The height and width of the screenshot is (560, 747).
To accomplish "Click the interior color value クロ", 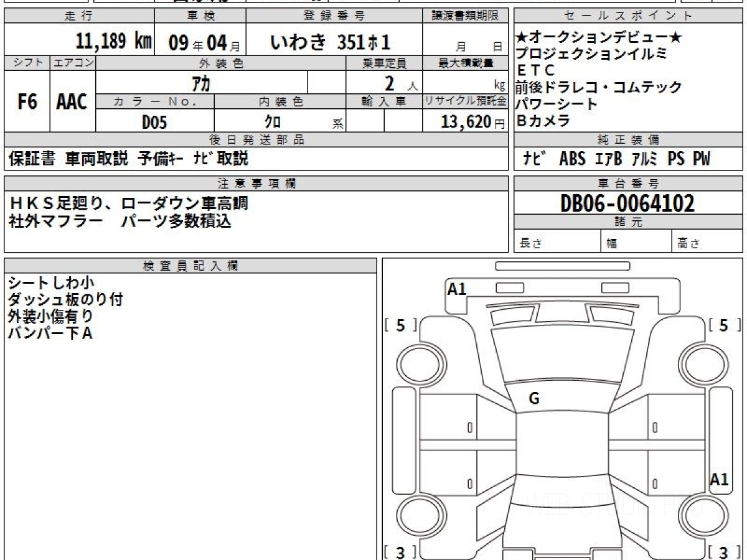I will click(273, 122).
